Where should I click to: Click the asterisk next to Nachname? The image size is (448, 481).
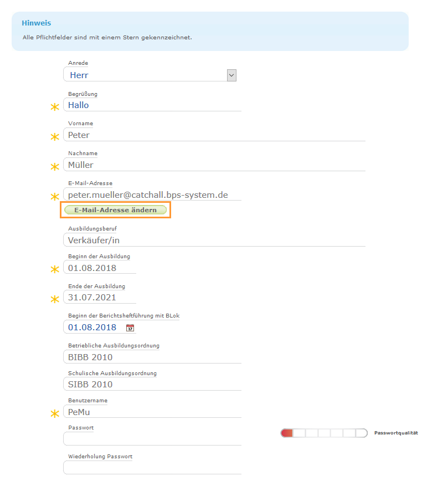coord(55,166)
